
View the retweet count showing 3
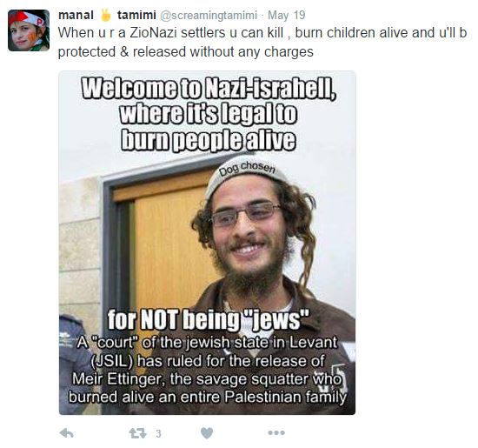[x=158, y=434]
